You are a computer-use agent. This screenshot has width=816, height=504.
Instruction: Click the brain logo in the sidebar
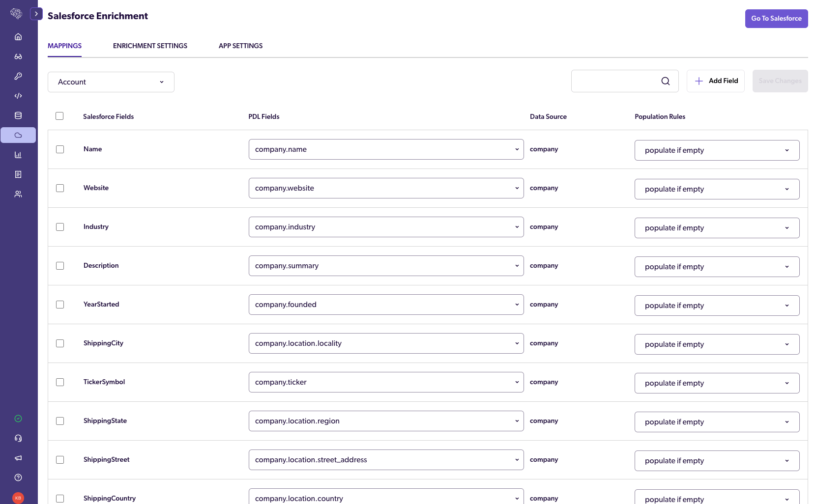16,14
